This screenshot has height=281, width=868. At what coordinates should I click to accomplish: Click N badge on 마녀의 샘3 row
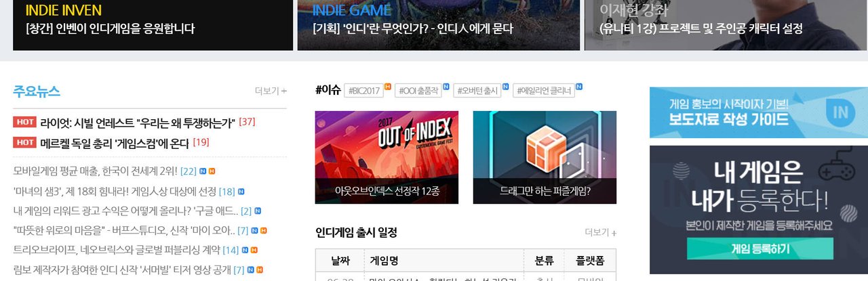click(241, 192)
